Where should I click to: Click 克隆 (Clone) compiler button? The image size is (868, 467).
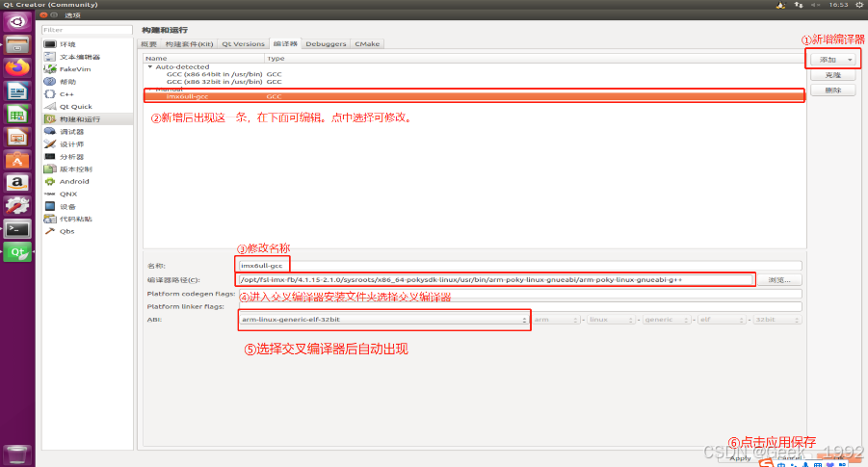pyautogui.click(x=833, y=75)
